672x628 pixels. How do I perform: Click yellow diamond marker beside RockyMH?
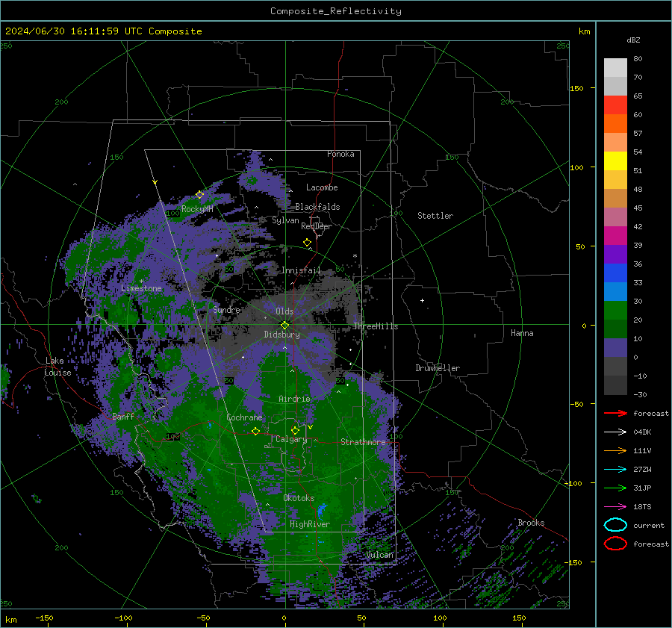[x=199, y=195]
